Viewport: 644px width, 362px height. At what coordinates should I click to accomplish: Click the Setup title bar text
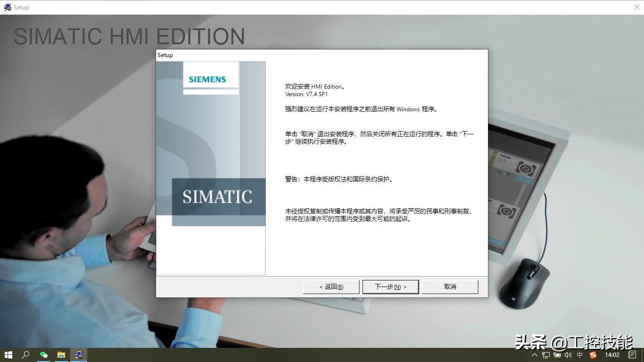click(165, 55)
